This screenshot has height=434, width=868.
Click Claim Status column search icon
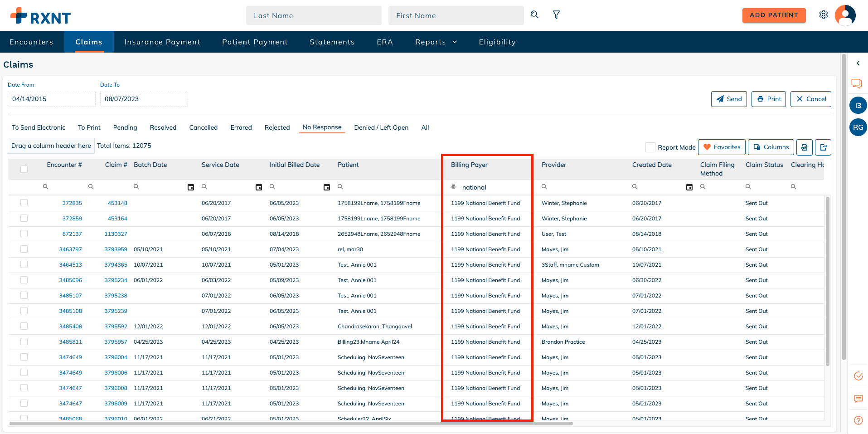click(748, 186)
